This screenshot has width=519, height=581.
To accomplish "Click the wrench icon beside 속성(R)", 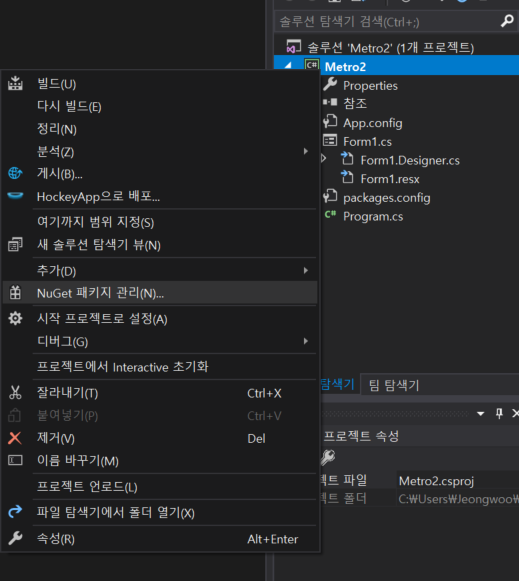I will [15, 538].
